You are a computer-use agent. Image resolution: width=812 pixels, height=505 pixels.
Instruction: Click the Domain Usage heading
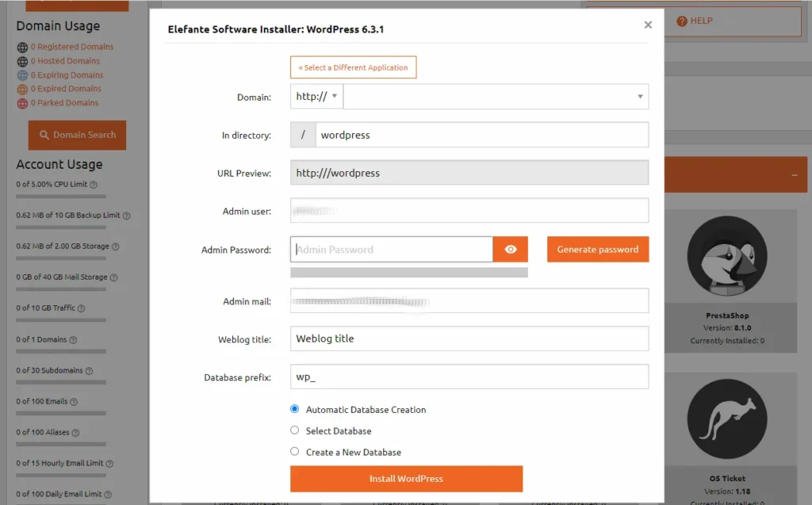point(58,26)
